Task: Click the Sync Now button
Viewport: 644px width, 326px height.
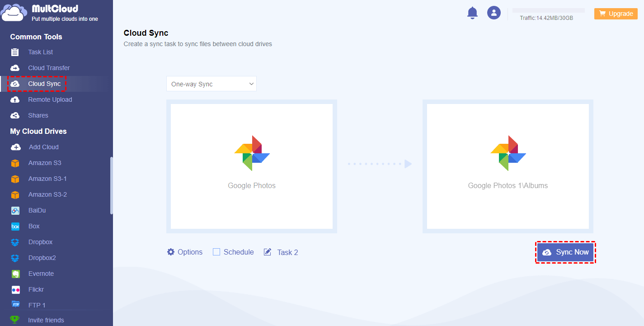Action: (565, 252)
